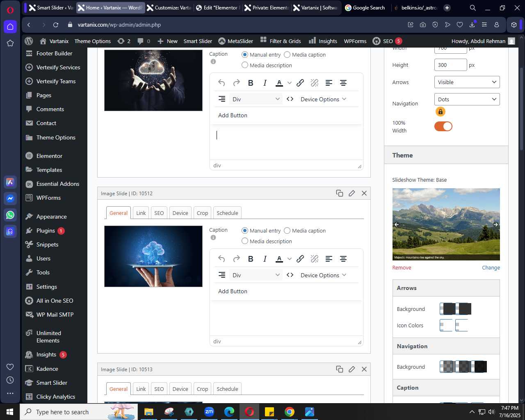Screen dimensions: 525x420
Task: Click pencil icon on Image Slide 10513
Action: coord(352,369)
